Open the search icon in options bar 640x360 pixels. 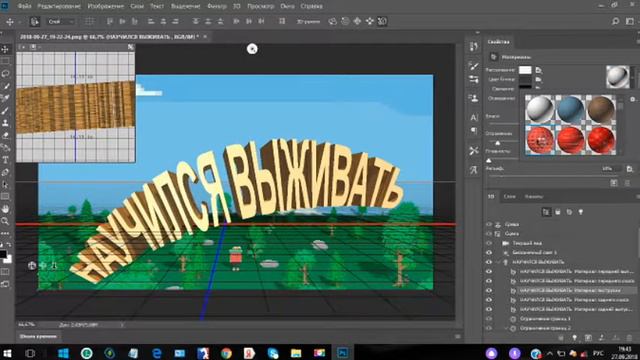click(x=615, y=21)
